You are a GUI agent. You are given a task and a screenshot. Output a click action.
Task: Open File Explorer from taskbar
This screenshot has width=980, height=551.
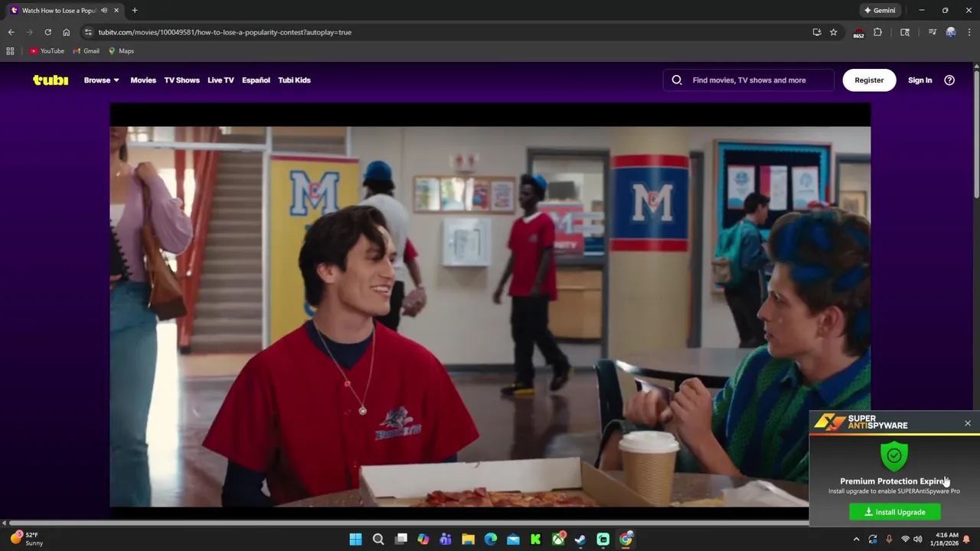[x=468, y=539]
